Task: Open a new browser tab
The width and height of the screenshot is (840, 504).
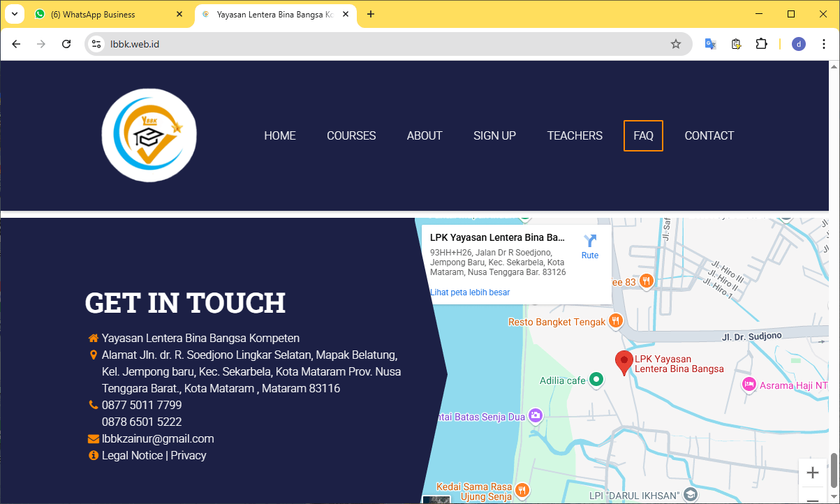Action: [371, 14]
